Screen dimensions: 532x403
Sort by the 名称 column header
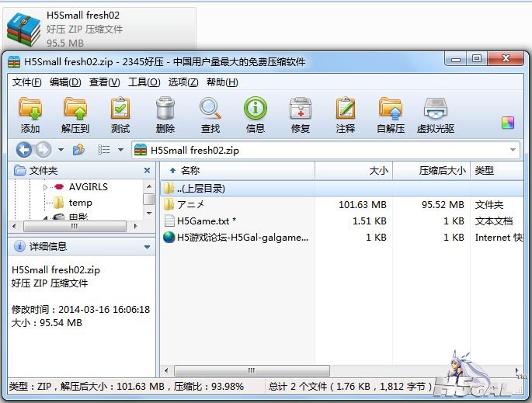click(x=237, y=171)
